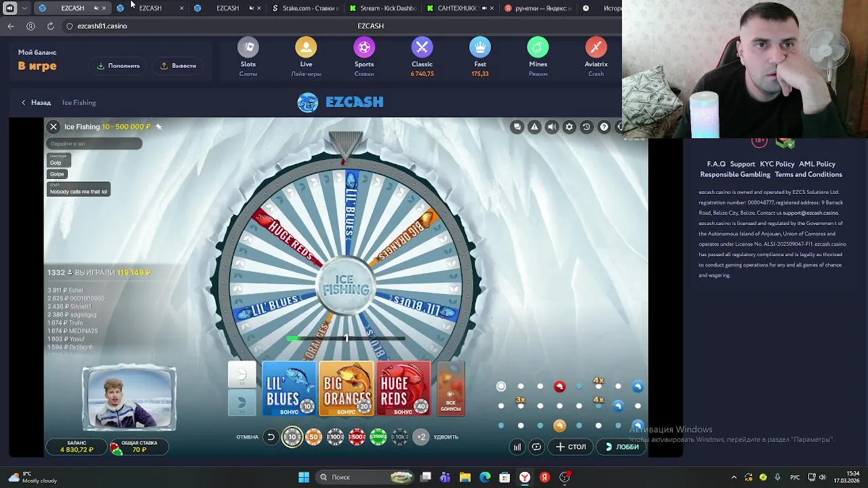Bet on all bonuses card
Image resolution: width=868 pixels, height=488 pixels.
click(451, 389)
